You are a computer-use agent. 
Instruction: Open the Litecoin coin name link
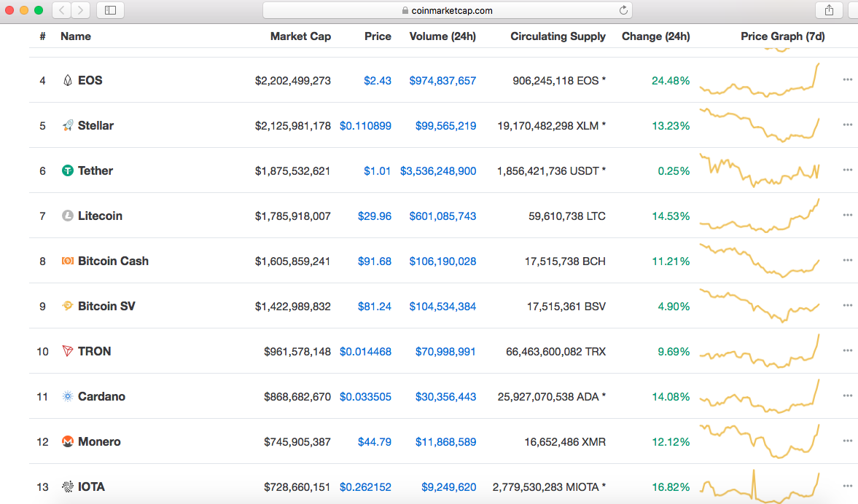[x=100, y=216]
